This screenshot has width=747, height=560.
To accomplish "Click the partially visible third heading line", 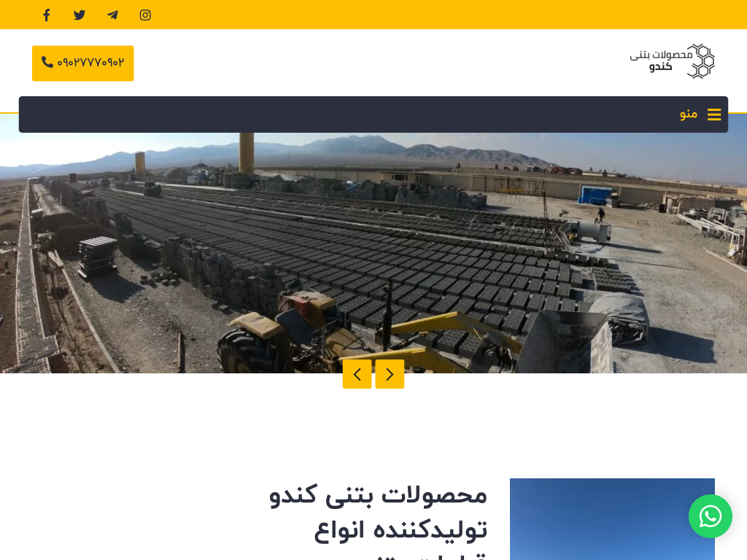I will [x=429, y=556].
